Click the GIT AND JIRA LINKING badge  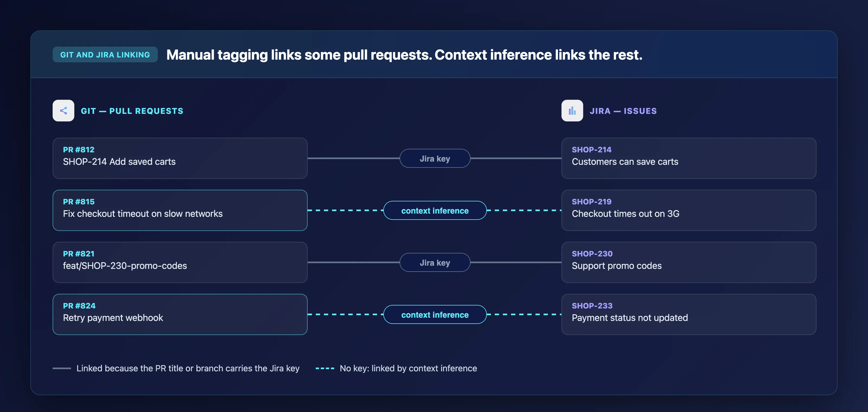pyautogui.click(x=105, y=54)
